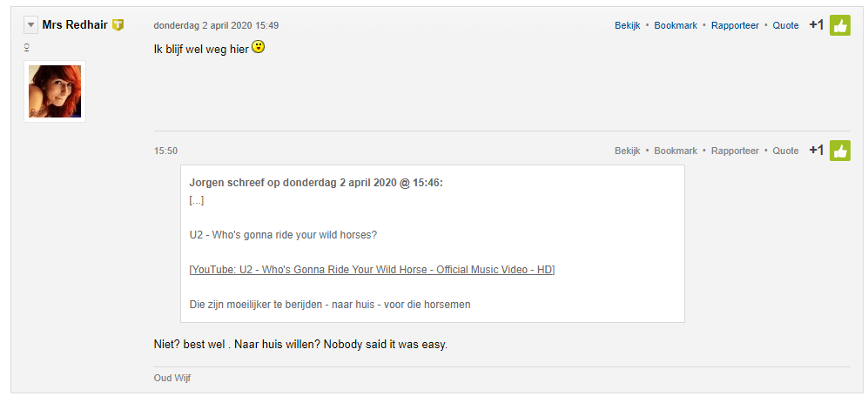868x403 pixels.
Task: Expand the collapsed [...] in Jorgen's quote
Action: pos(196,200)
